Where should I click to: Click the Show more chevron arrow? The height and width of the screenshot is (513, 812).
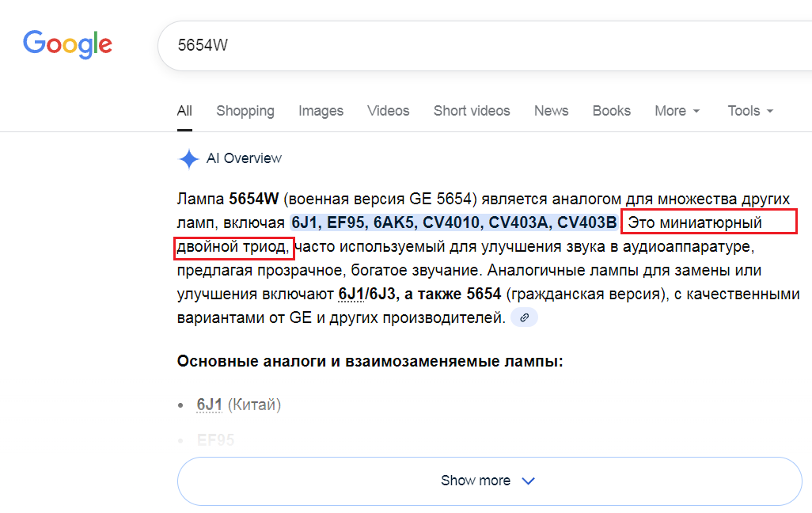pos(529,481)
